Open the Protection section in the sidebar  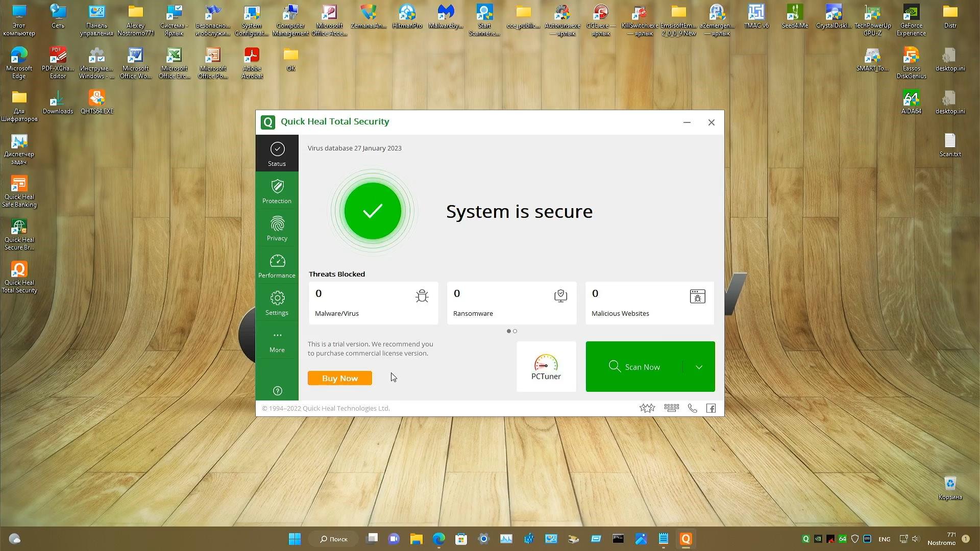point(277,191)
